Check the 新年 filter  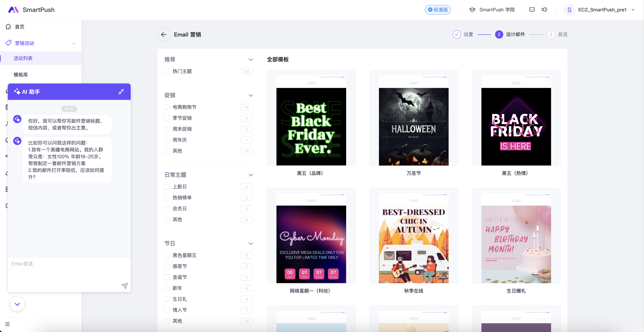tap(167, 288)
